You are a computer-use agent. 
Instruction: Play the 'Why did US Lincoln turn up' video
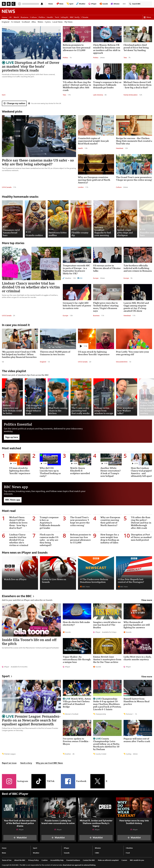pos(50,459)
